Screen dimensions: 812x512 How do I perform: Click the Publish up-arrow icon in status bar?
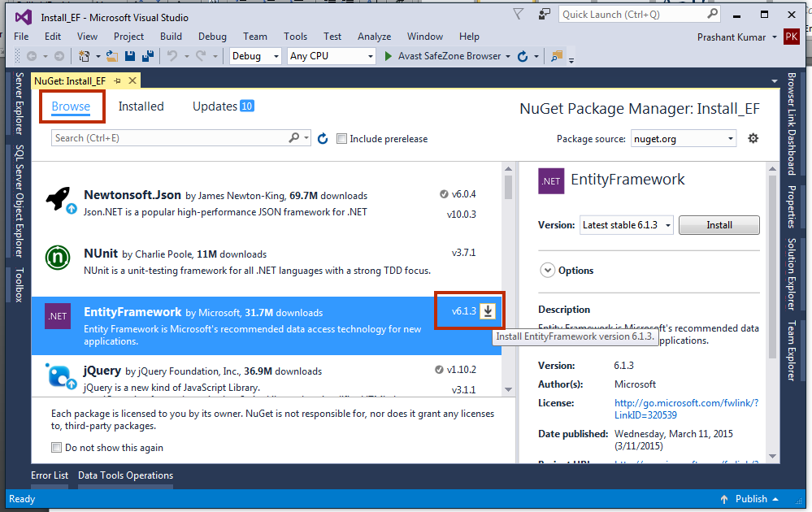pos(724,499)
